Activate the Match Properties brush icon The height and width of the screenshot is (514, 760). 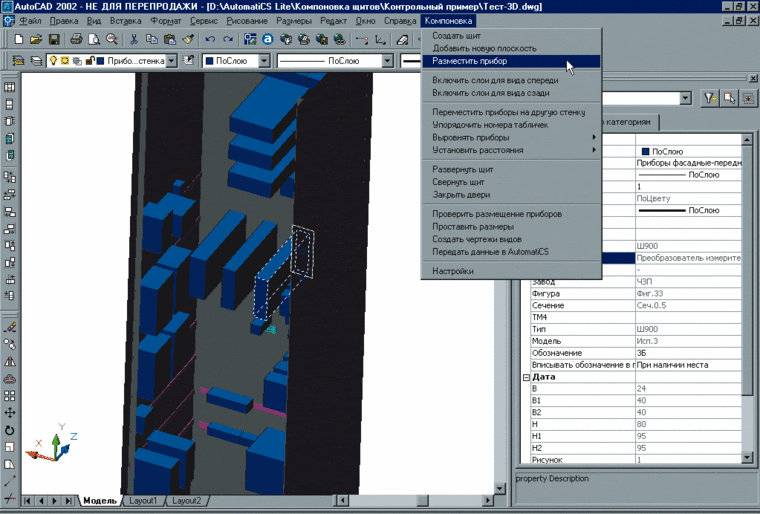tap(188, 40)
